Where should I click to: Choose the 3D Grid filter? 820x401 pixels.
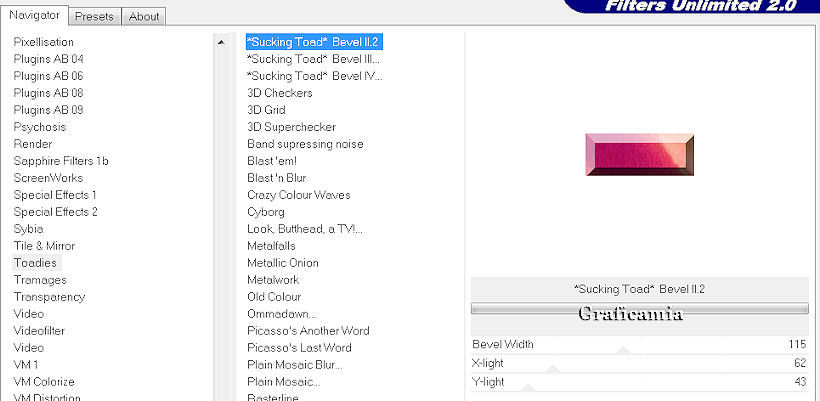266,110
